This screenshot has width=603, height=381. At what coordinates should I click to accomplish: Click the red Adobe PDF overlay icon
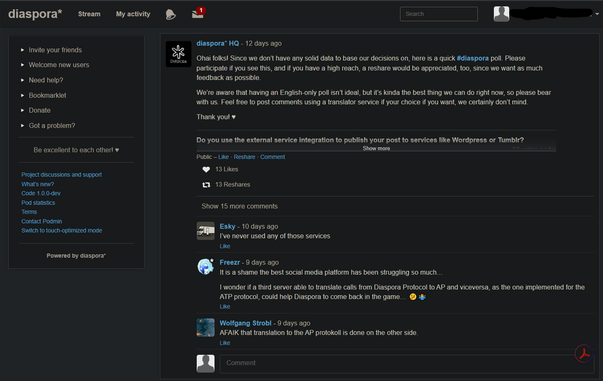(584, 353)
